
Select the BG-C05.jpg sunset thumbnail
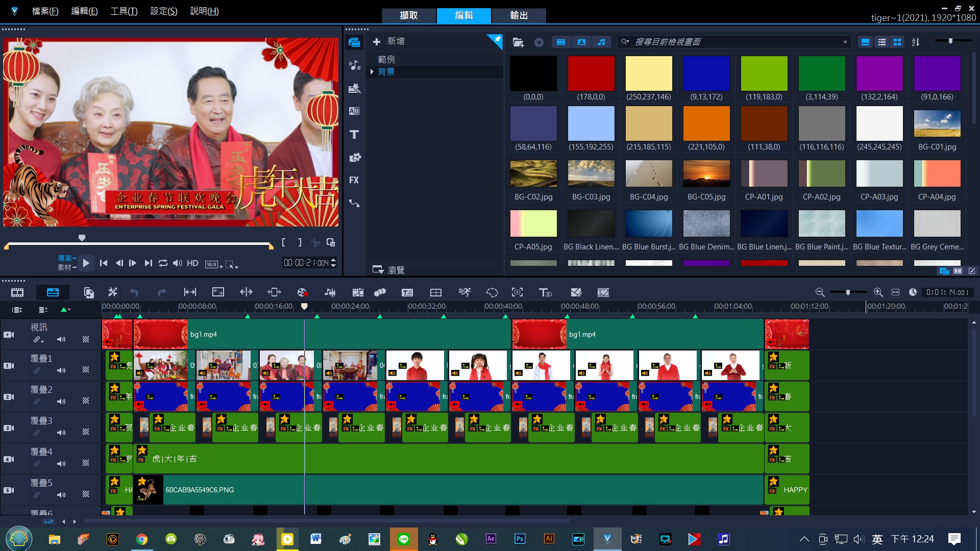[706, 174]
